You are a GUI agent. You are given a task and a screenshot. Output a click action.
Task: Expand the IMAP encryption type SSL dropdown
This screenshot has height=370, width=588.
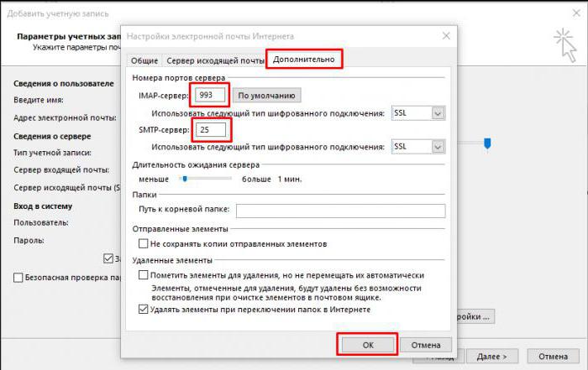point(437,112)
